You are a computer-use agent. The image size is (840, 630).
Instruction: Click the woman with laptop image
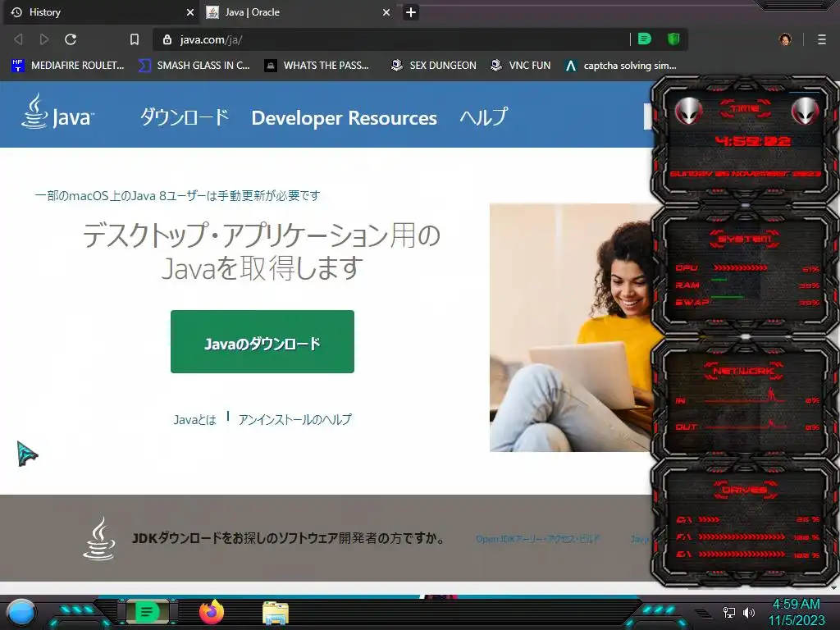pos(571,327)
